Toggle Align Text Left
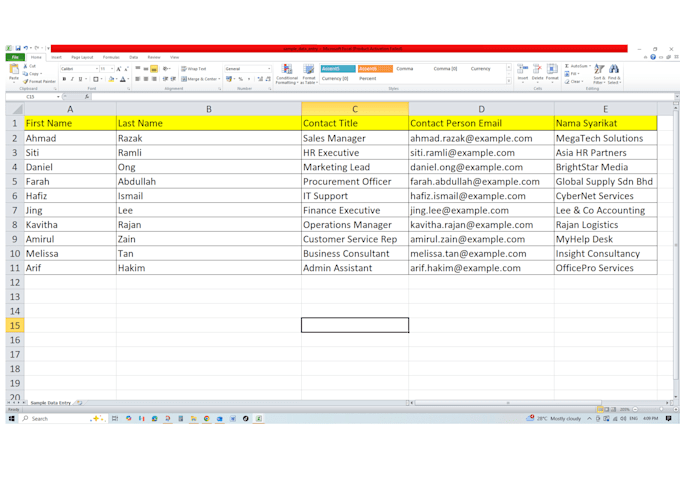Image resolution: width=680 pixels, height=481 pixels. [x=137, y=79]
